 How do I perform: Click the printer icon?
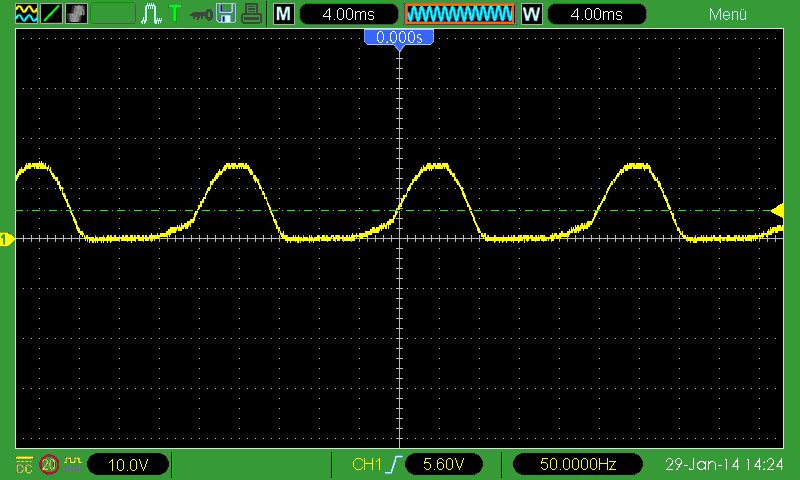pyautogui.click(x=251, y=14)
